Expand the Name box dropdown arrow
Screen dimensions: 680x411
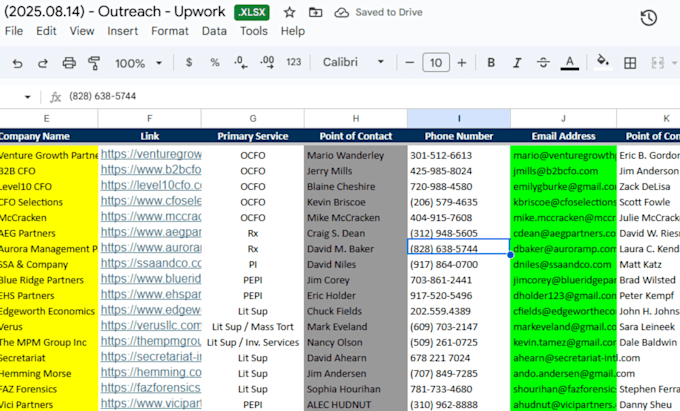tap(28, 97)
